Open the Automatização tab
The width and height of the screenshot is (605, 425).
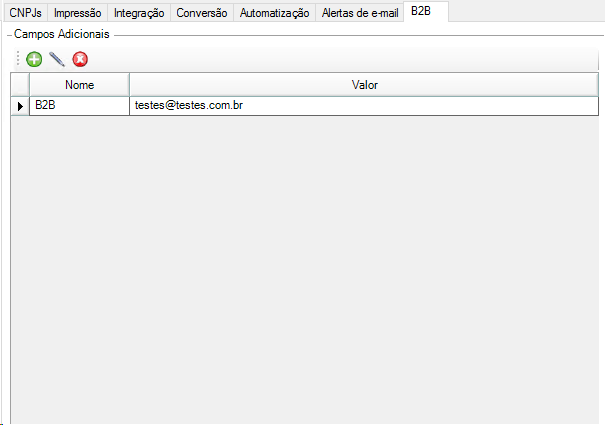point(274,13)
